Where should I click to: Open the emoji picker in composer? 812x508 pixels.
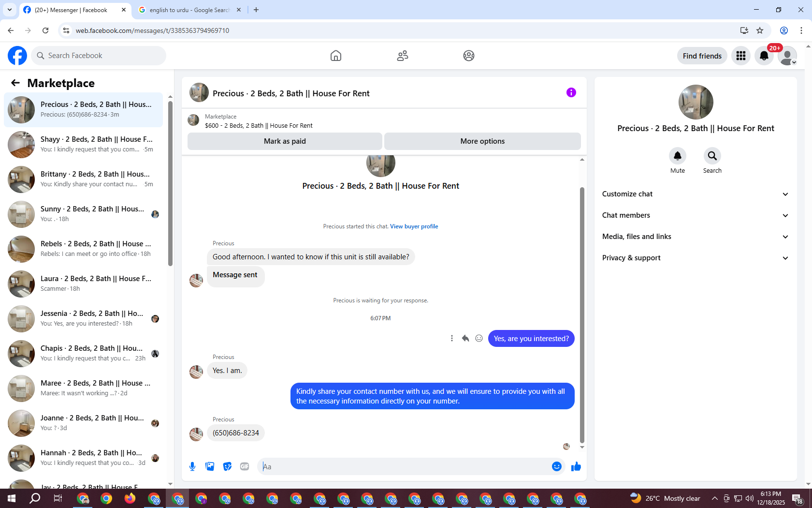coord(557,466)
